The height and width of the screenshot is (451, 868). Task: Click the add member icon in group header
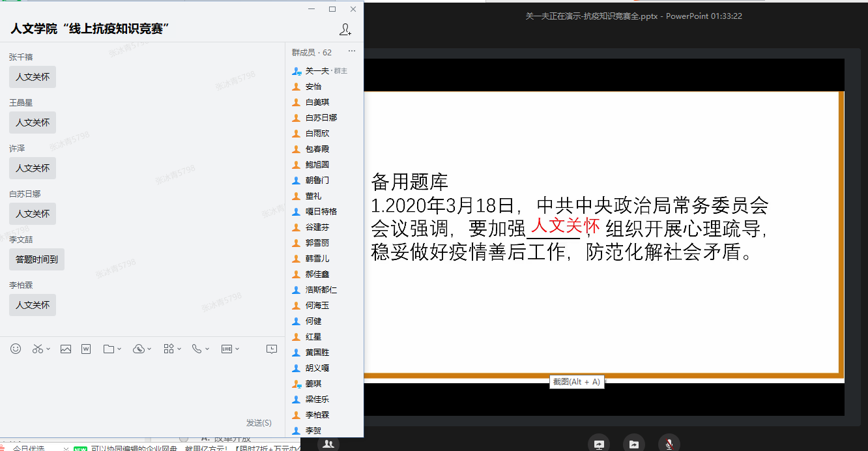click(345, 29)
